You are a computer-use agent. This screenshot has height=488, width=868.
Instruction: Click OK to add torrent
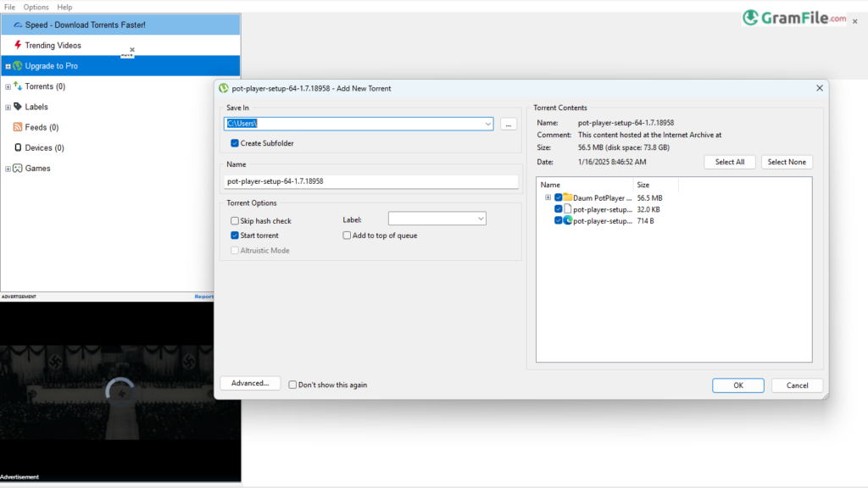[738, 385]
